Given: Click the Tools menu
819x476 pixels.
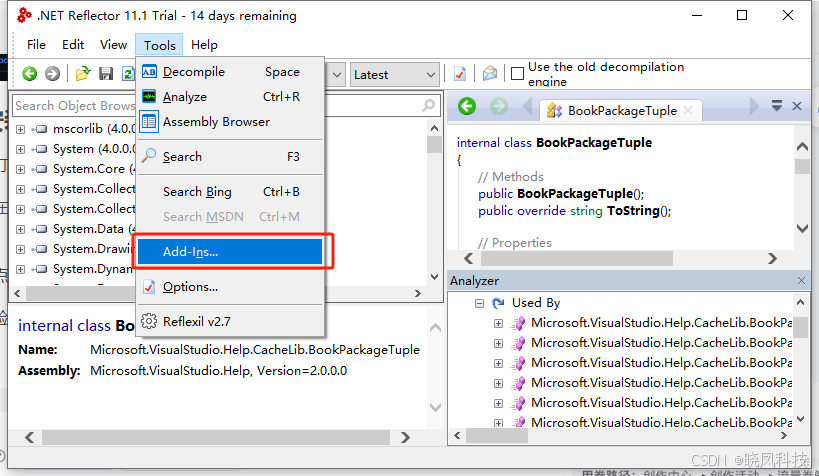Looking at the screenshot, I should coord(159,45).
